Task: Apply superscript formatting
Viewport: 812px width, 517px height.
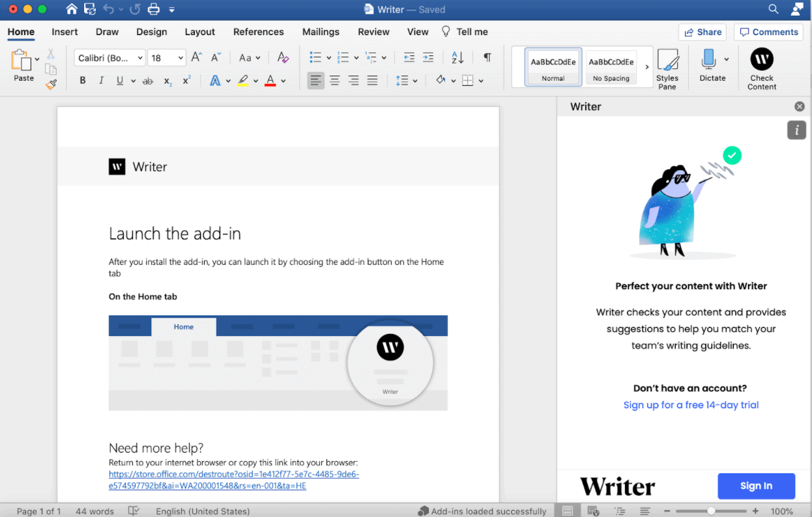Action: tap(186, 81)
